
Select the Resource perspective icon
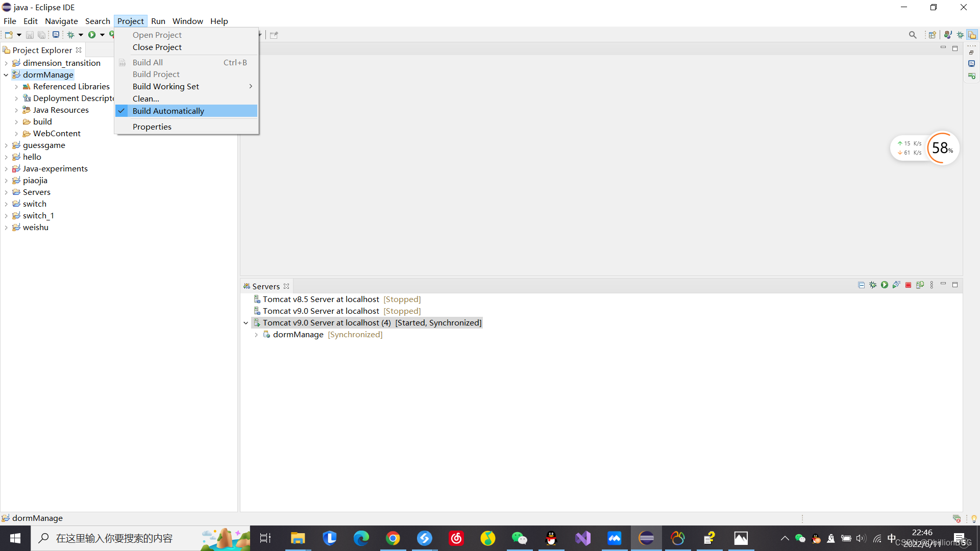pos(972,35)
